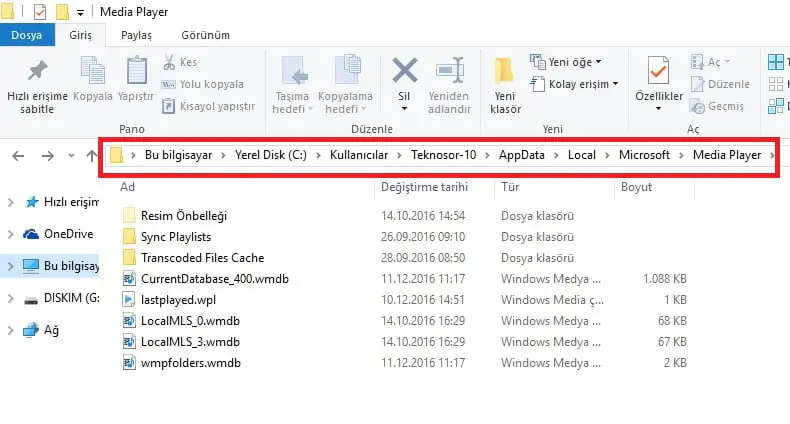Expand the Yeni öğe dropdown
The height and width of the screenshot is (424, 790).
pyautogui.click(x=572, y=62)
